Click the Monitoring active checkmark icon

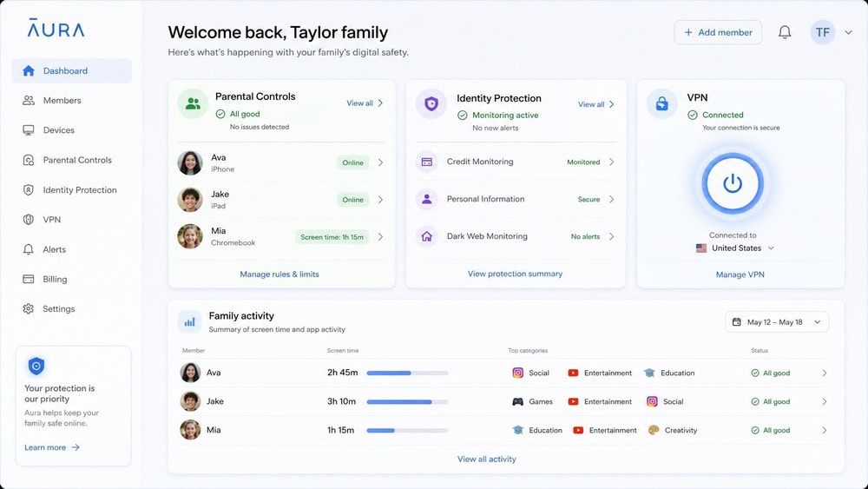tap(463, 116)
